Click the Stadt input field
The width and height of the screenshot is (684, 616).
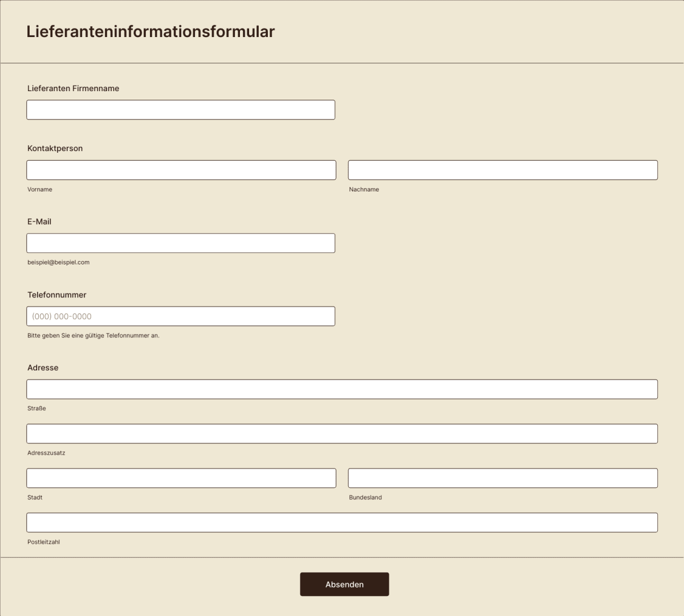tap(181, 478)
